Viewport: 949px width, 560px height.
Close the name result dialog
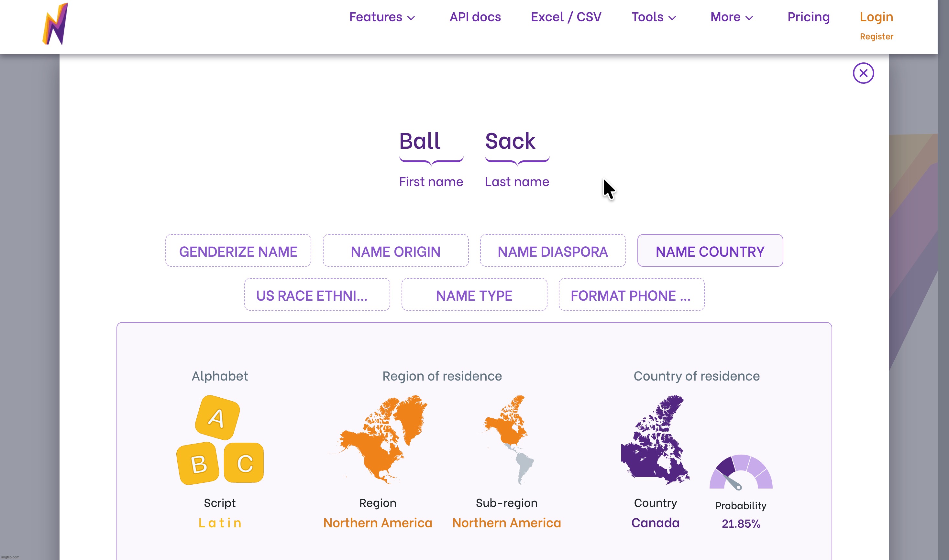(x=863, y=73)
